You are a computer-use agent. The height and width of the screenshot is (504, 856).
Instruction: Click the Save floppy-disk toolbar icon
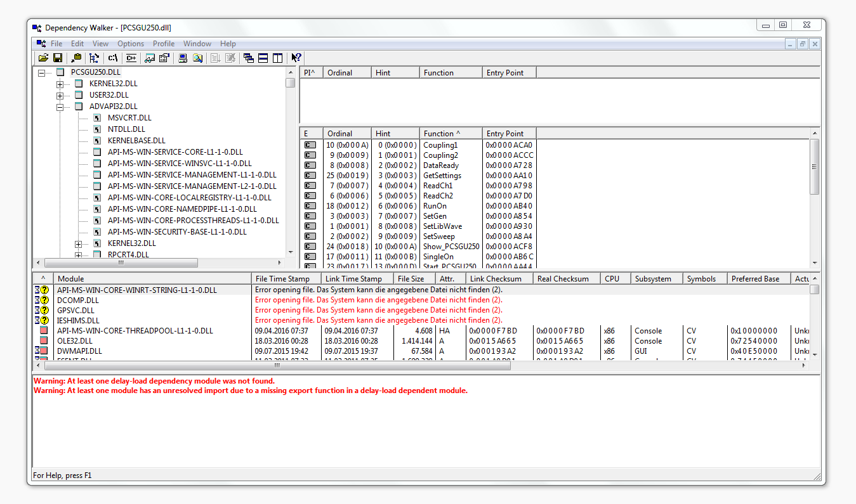(x=57, y=58)
